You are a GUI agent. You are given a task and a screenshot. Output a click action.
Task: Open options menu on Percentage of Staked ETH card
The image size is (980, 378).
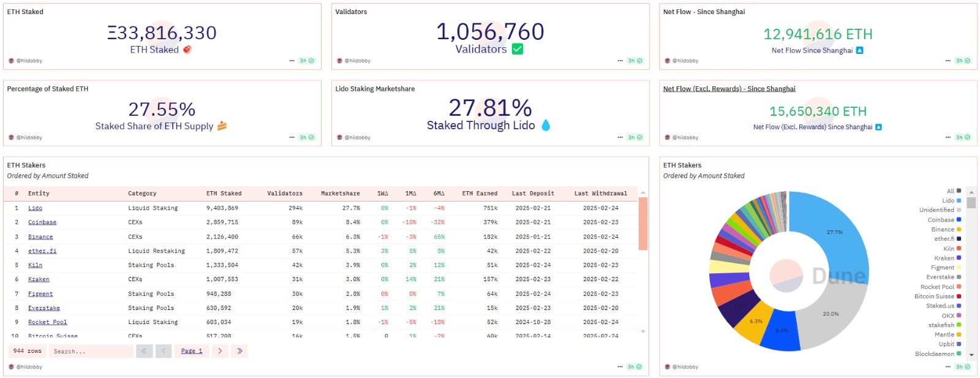pyautogui.click(x=292, y=137)
